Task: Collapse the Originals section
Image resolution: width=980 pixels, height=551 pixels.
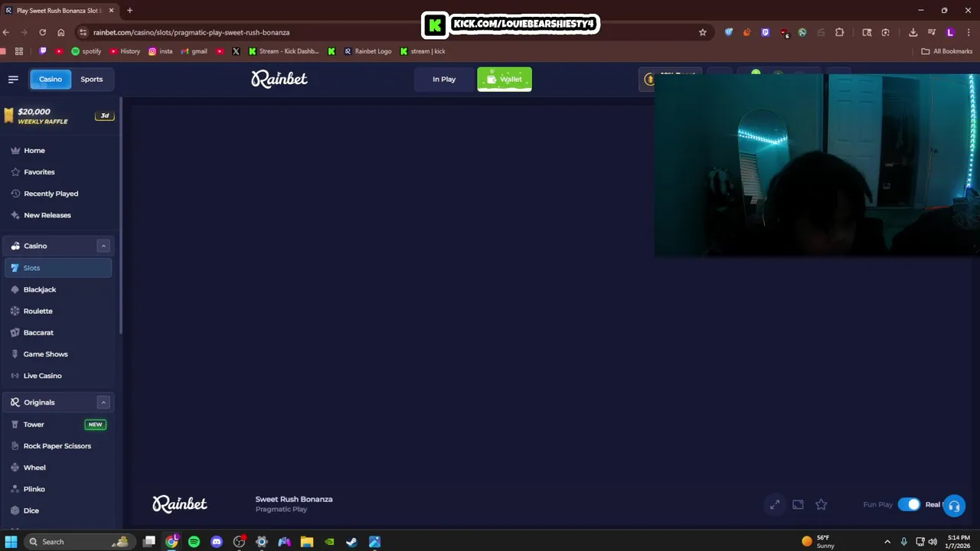Action: [x=103, y=403]
